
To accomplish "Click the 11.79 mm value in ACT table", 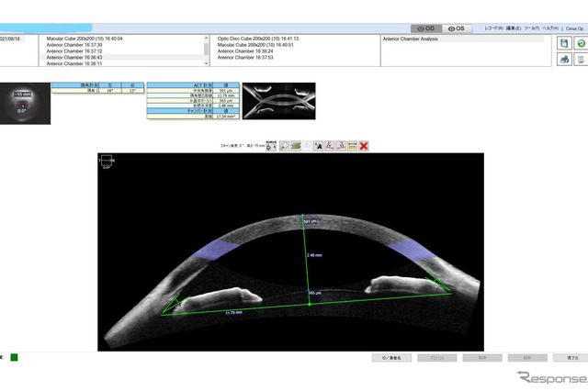I will [x=226, y=95].
